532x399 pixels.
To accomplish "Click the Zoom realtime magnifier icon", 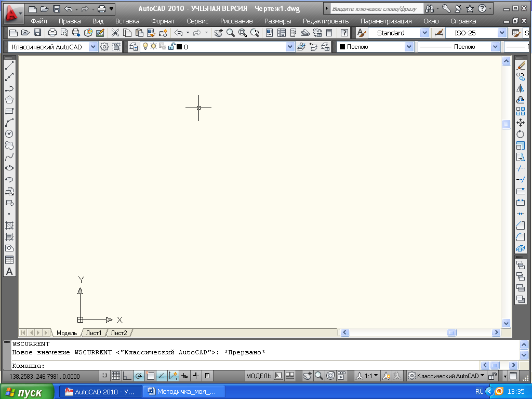I will click(x=231, y=33).
